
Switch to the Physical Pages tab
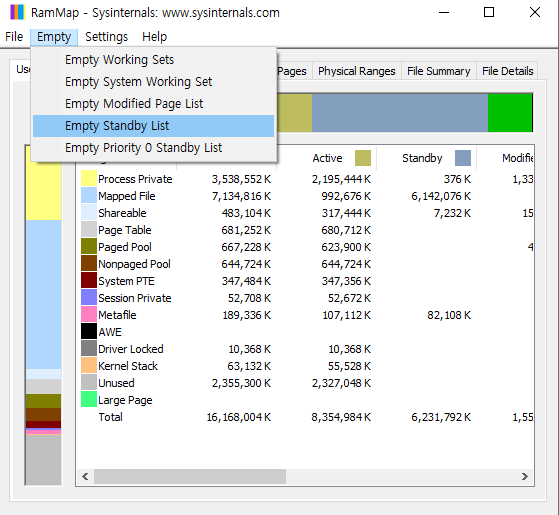293,71
